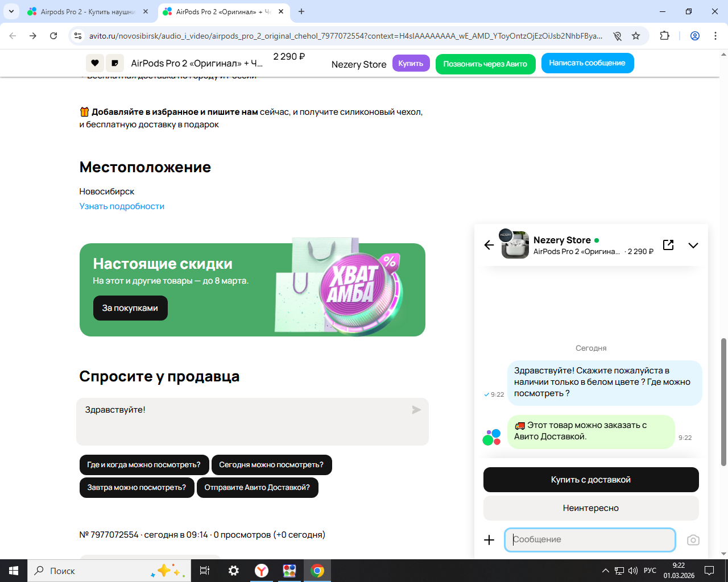The image size is (728, 582).
Task: Click the 'Неинтересно' button in chat
Action: coord(591,508)
